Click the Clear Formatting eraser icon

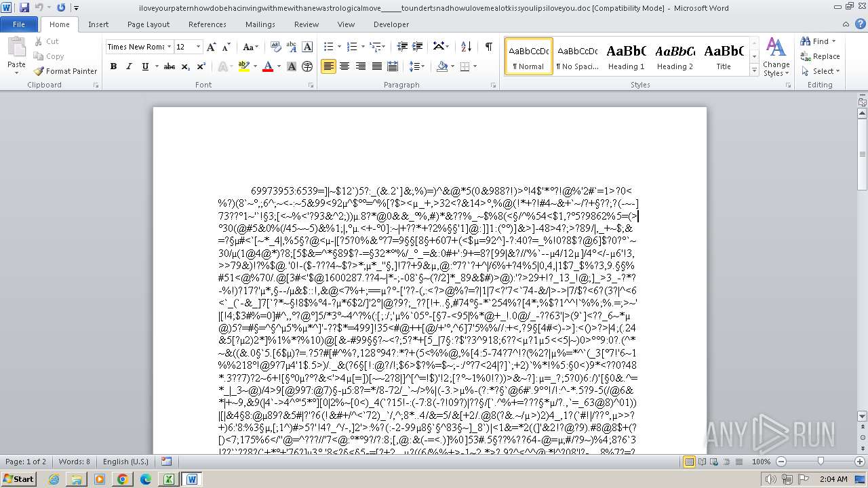point(275,47)
